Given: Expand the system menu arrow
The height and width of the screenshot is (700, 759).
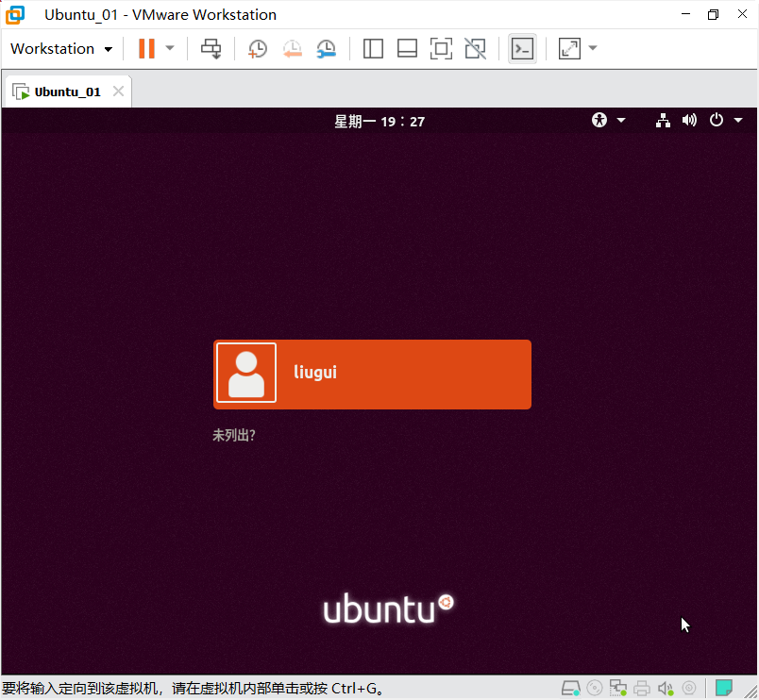Looking at the screenshot, I should point(738,120).
